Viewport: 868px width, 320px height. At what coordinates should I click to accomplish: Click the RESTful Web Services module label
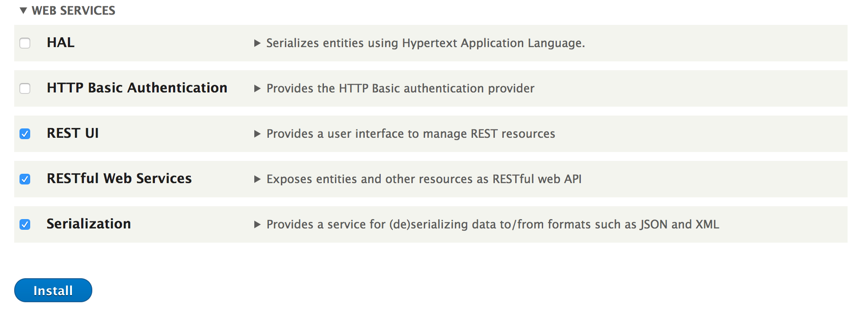point(119,179)
